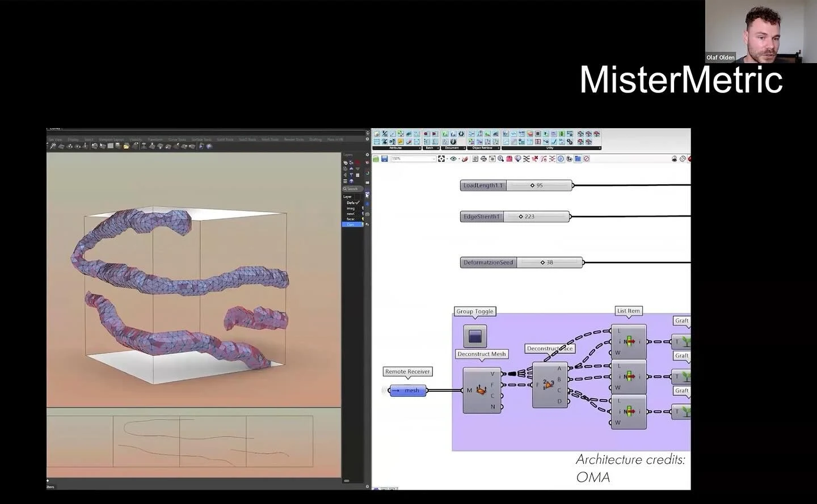Switch to the Render Tools toolbar tab
The height and width of the screenshot is (504, 817).
pyautogui.click(x=294, y=139)
